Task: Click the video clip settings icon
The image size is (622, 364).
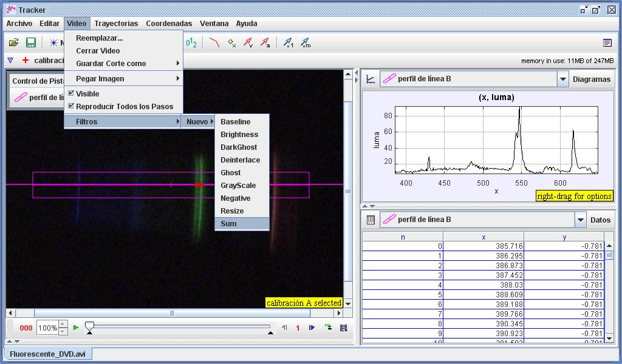Action: tap(344, 328)
